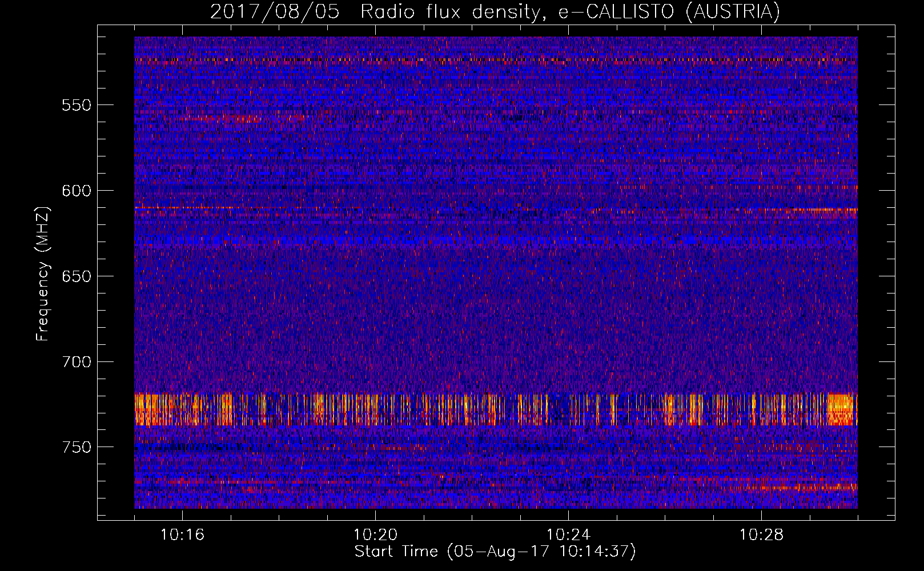Image resolution: width=924 pixels, height=571 pixels.
Task: Click the 700 frequency tick label
Action: (x=77, y=362)
